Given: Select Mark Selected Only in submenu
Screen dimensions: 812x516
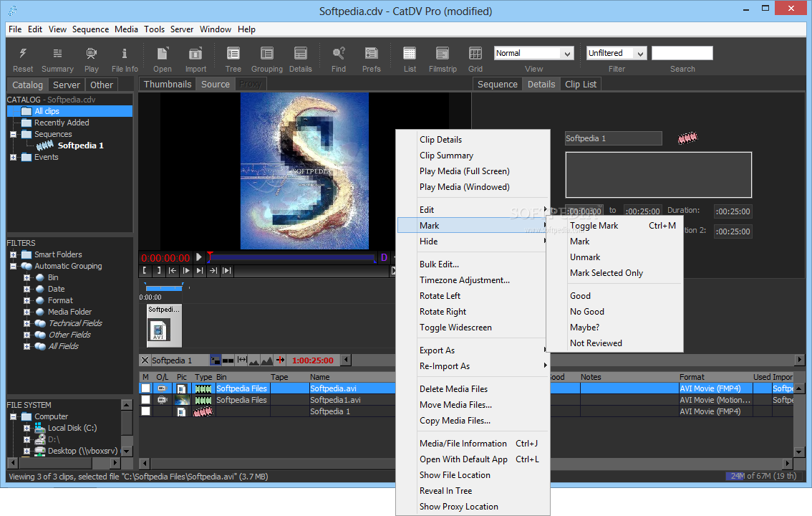Looking at the screenshot, I should click(614, 273).
